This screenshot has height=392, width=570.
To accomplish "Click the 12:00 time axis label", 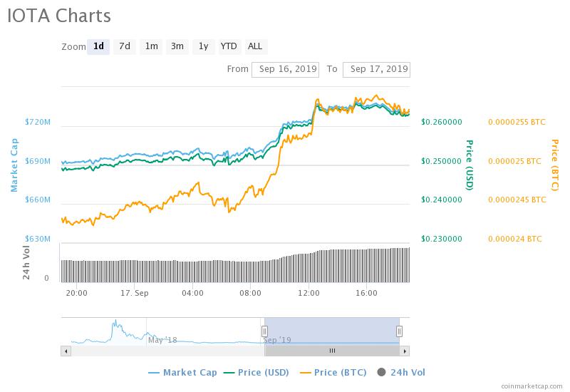I will pos(309,293).
